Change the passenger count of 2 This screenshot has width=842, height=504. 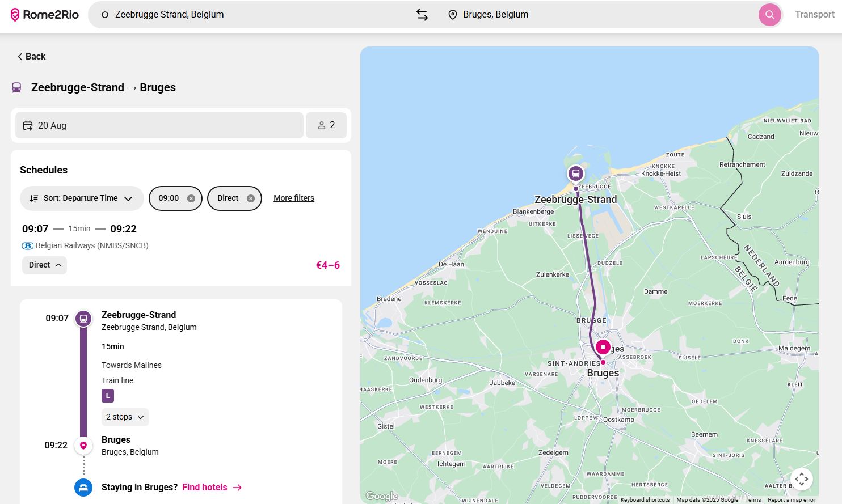coord(326,125)
